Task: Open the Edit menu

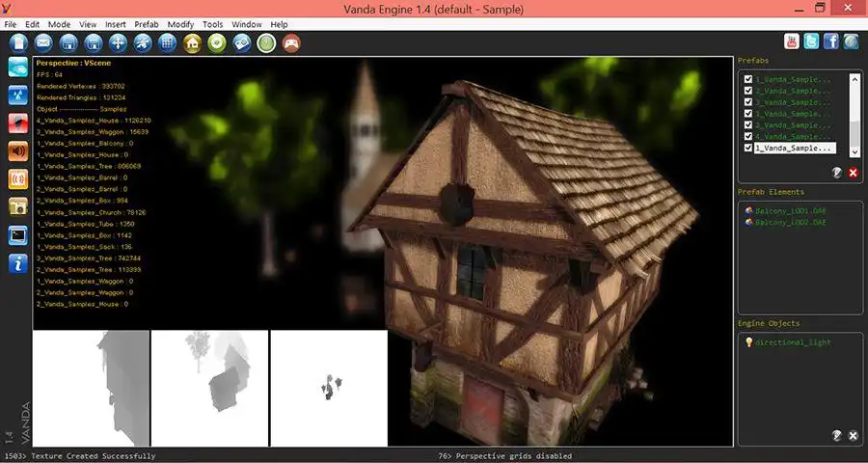Action: [x=32, y=24]
